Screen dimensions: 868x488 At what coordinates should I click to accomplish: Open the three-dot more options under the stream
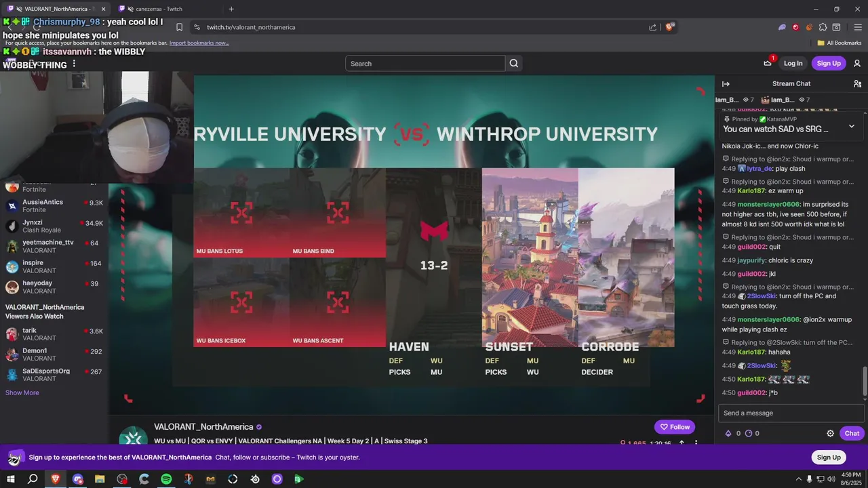coord(696,444)
